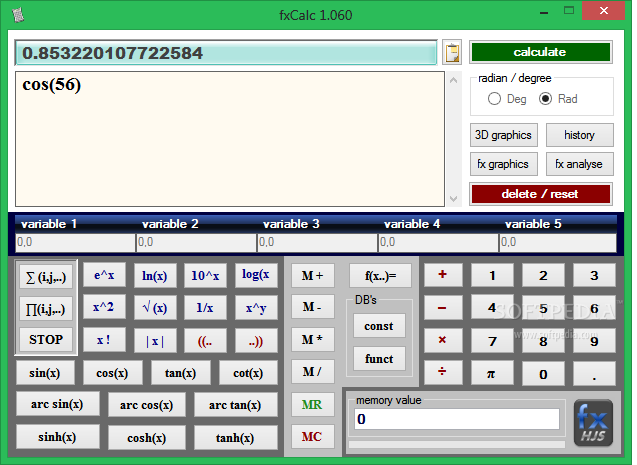Image resolution: width=637 pixels, height=465 pixels.
Task: Click the result display field
Action: point(226,53)
